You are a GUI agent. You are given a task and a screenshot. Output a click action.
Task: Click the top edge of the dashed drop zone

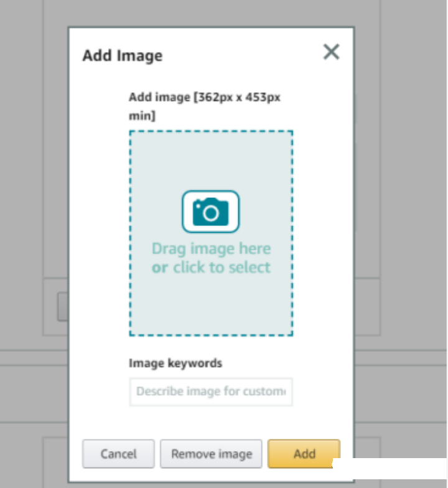pos(211,131)
